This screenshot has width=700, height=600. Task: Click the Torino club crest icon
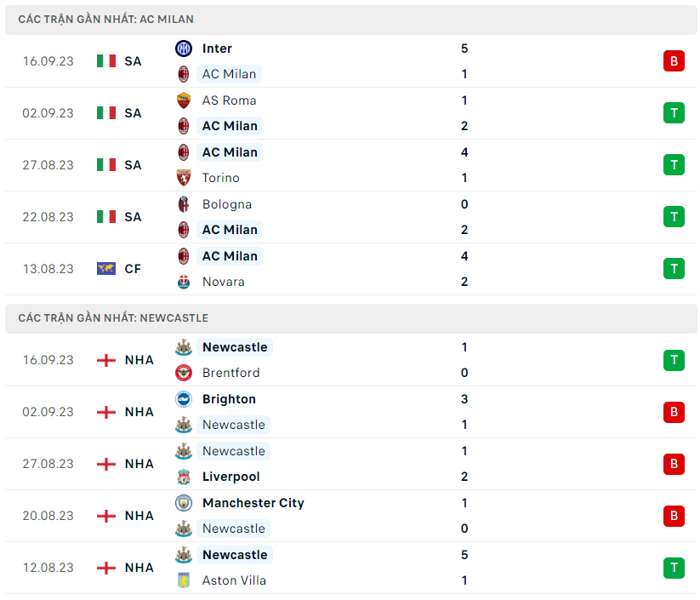184,178
